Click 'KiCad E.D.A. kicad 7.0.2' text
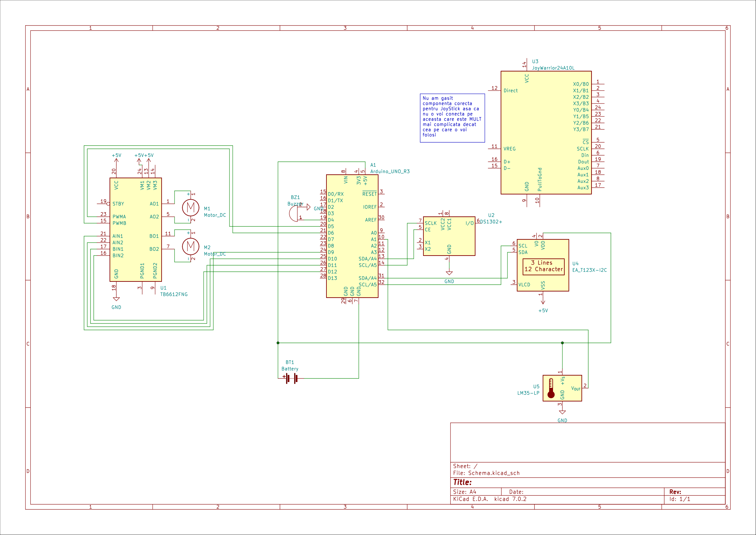Screen dimensions: 756x535 pos(490,499)
